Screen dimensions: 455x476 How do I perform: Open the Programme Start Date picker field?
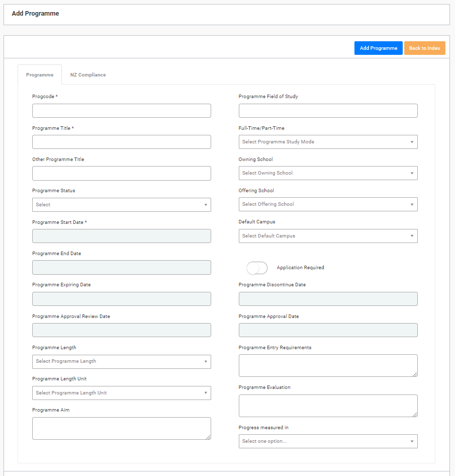(122, 236)
